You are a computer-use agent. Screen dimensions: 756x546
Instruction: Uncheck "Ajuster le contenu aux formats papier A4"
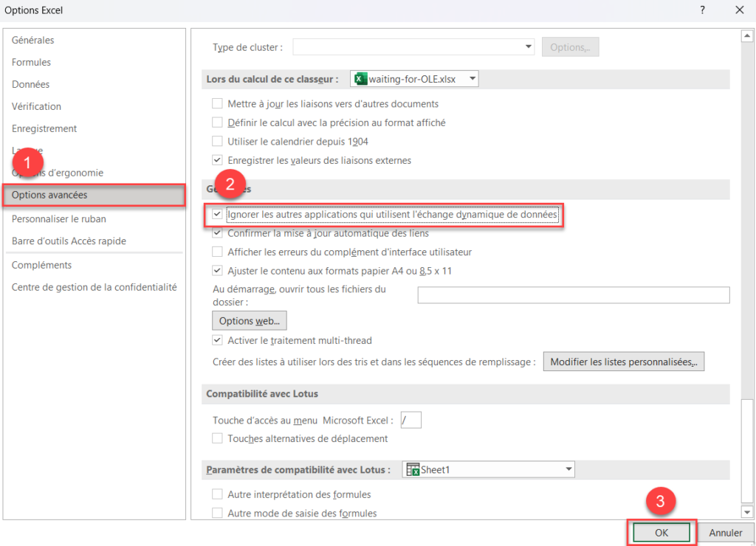(218, 270)
